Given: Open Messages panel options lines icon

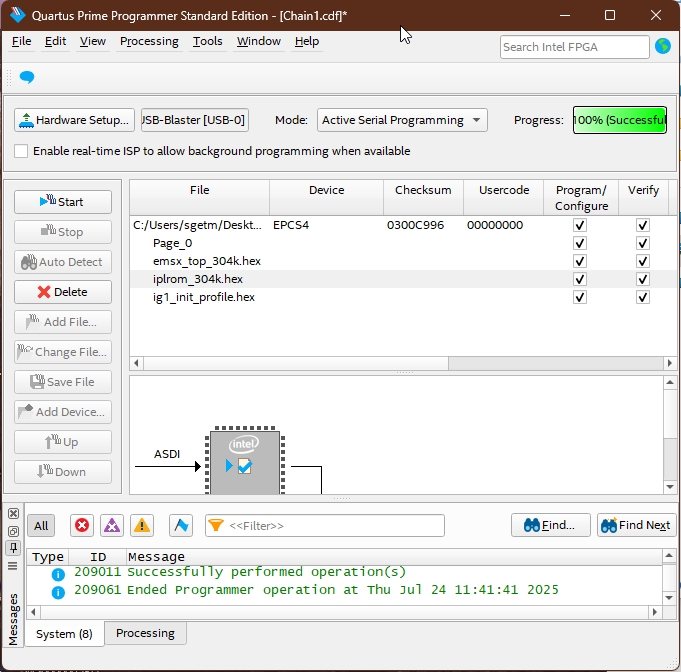Looking at the screenshot, I should click(x=13, y=566).
